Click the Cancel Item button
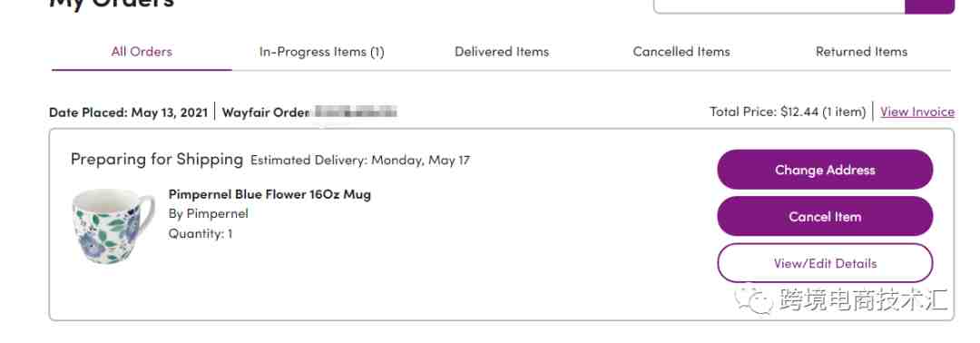Viewport: 980px width, 343px height. point(825,216)
